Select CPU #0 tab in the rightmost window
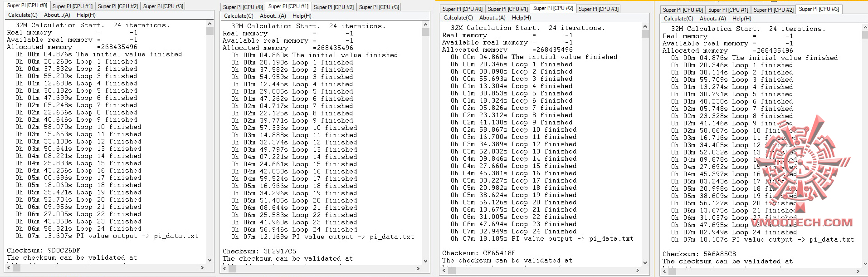The image size is (868, 277). pyautogui.click(x=683, y=10)
